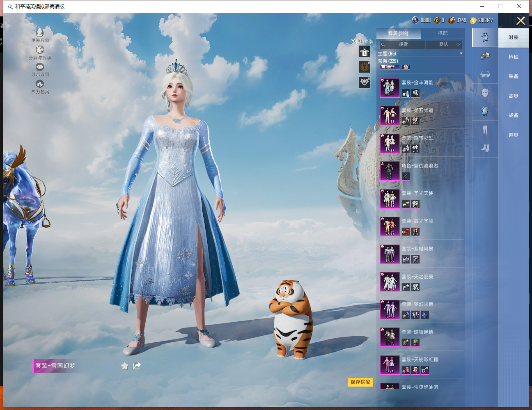Toggle 展示设置 eye display settings
Viewport: 532px width, 410px height.
(40, 66)
